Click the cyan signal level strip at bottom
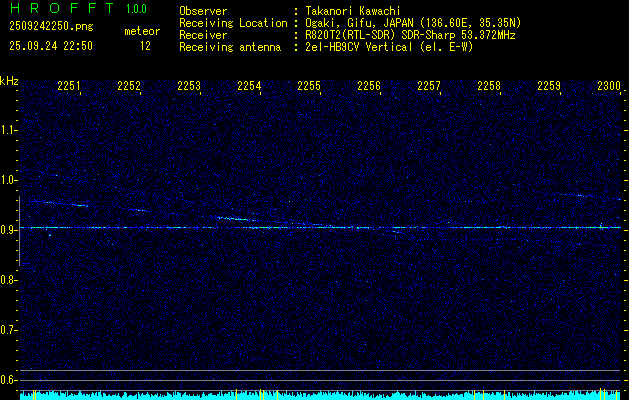Image resolution: width=629 pixels, height=400 pixels. [x=320, y=396]
